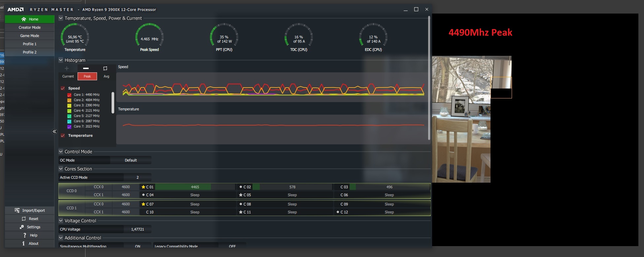This screenshot has height=257, width=644.
Task: Click the main panel vertical scrollbar
Action: click(429, 78)
